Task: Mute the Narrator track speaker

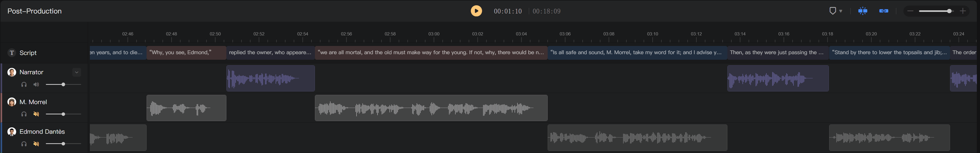Action: tap(36, 84)
